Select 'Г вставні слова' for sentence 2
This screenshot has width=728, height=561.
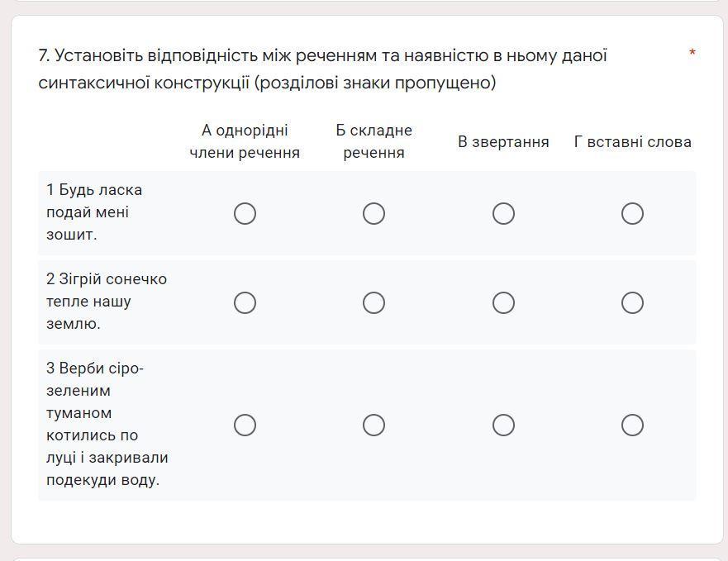pos(632,302)
